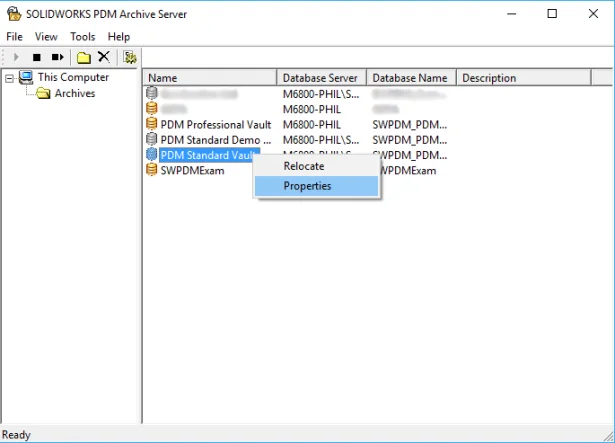This screenshot has width=615, height=443.
Task: Select Archives in the tree
Action: pos(74,94)
